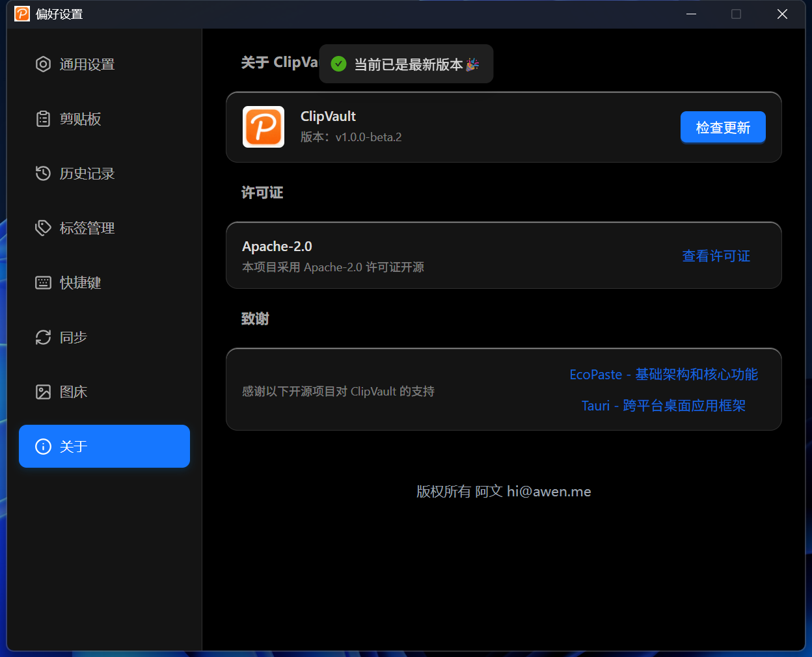812x657 pixels.
Task: Open the 查看许可证 link
Action: tap(716, 256)
